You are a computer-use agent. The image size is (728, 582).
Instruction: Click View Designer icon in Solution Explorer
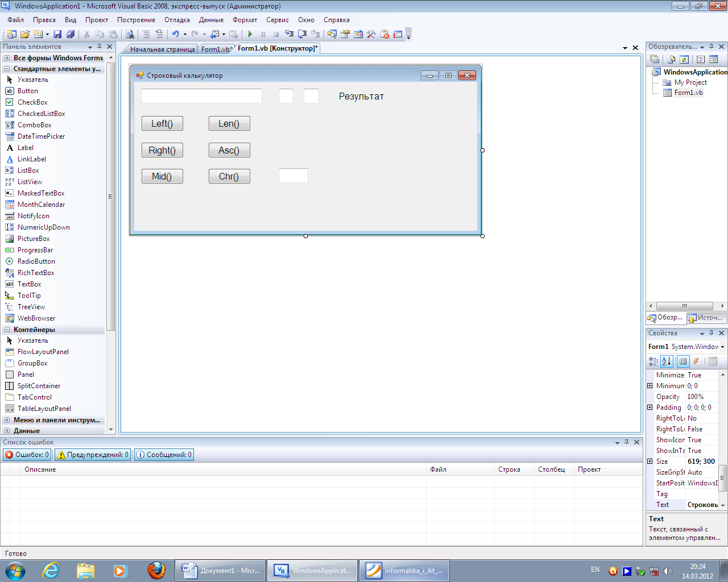pyautogui.click(x=714, y=59)
